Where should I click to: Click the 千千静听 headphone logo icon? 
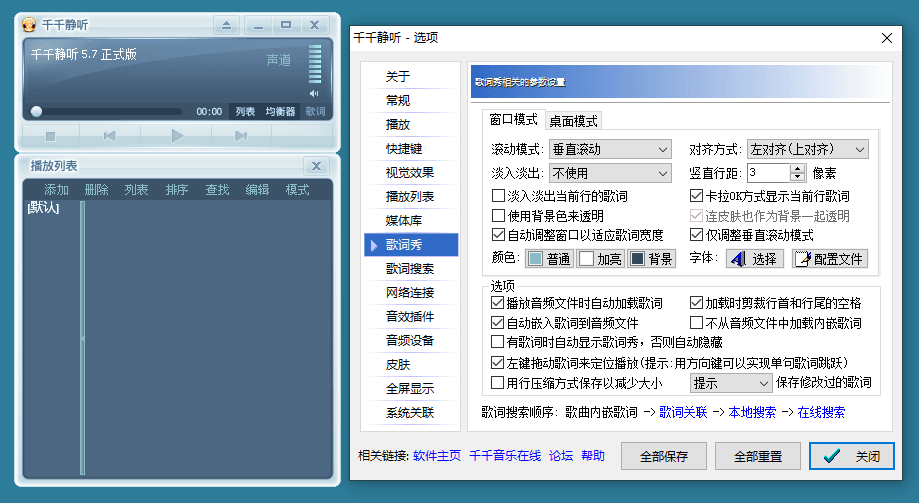(x=29, y=25)
